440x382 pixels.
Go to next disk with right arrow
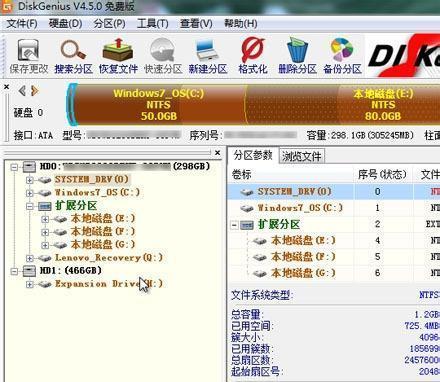click(34, 91)
